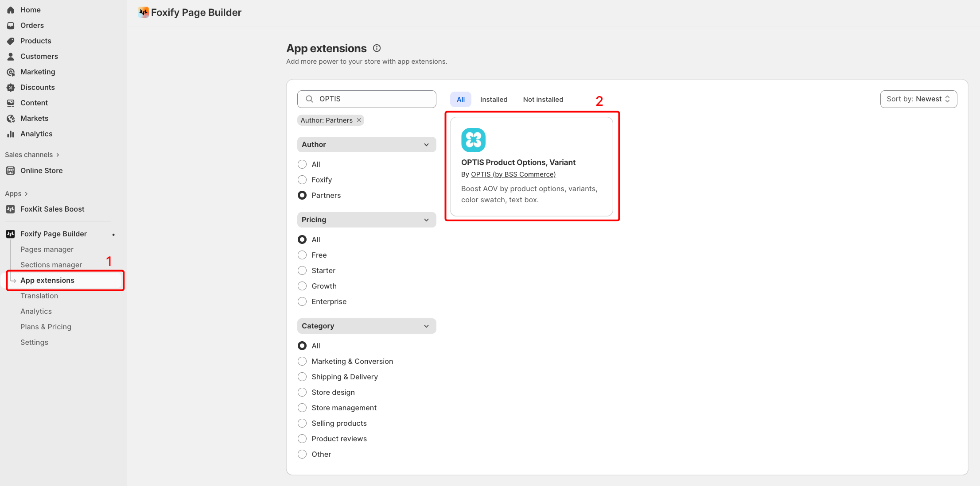Image resolution: width=980 pixels, height=486 pixels.
Task: Choose Other category option
Action: [302, 454]
